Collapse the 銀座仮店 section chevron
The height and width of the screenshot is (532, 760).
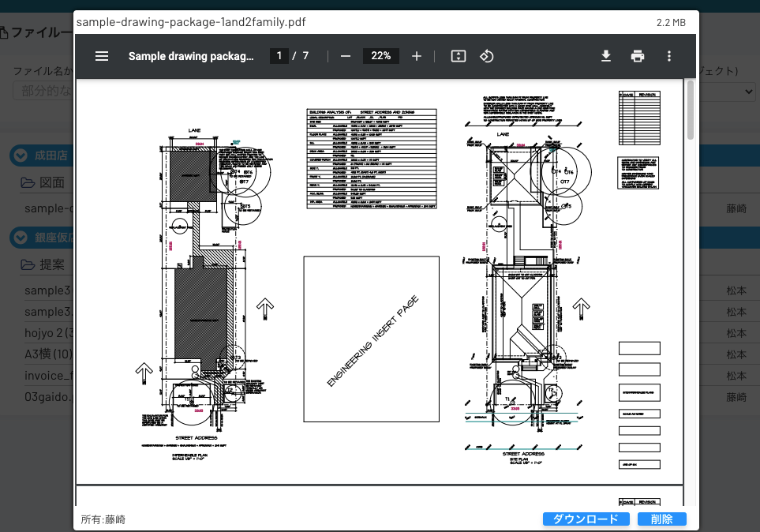pyautogui.click(x=19, y=237)
